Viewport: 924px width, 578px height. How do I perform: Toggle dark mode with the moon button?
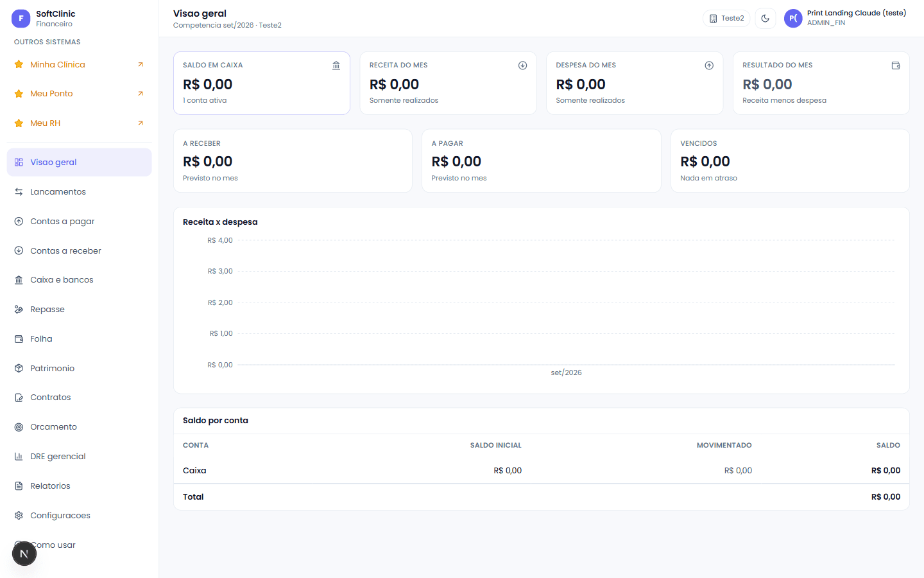coord(766,19)
